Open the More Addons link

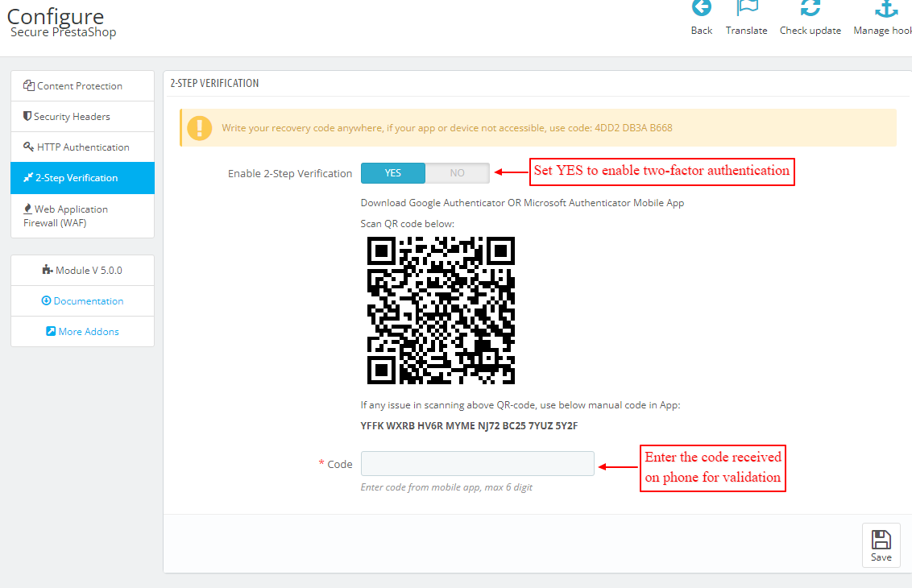83,332
